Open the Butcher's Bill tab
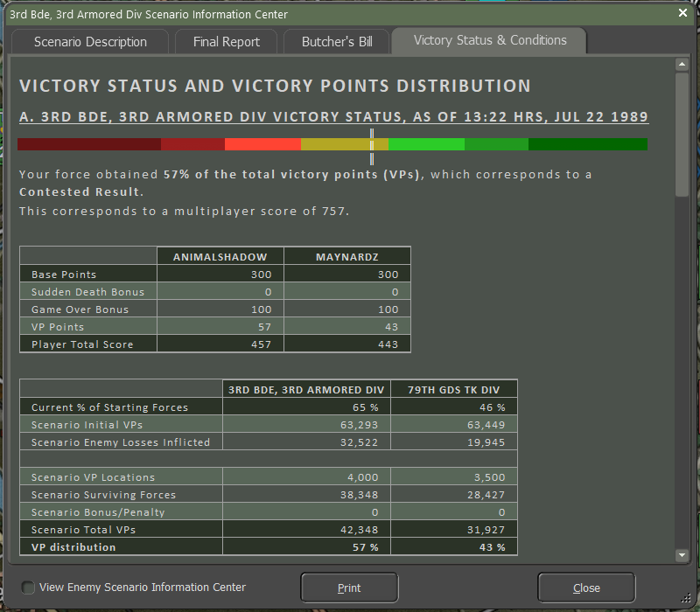Viewport: 700px width, 612px height. [337, 41]
